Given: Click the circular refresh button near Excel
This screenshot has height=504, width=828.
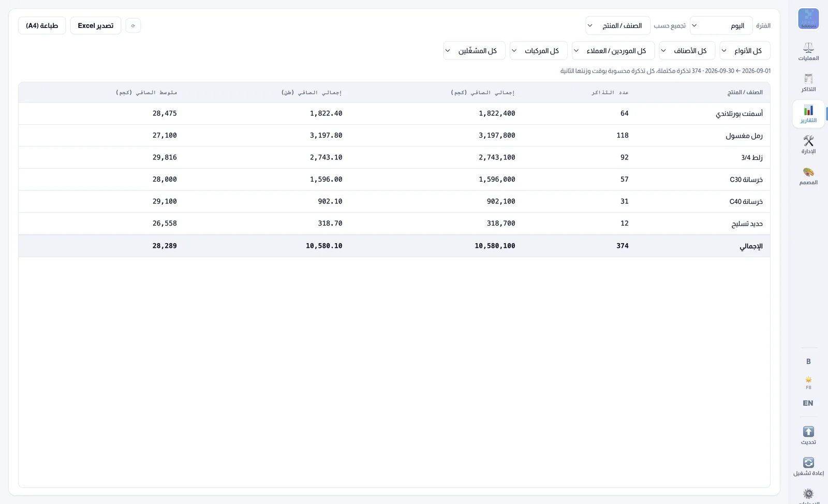Looking at the screenshot, I should (x=133, y=25).
